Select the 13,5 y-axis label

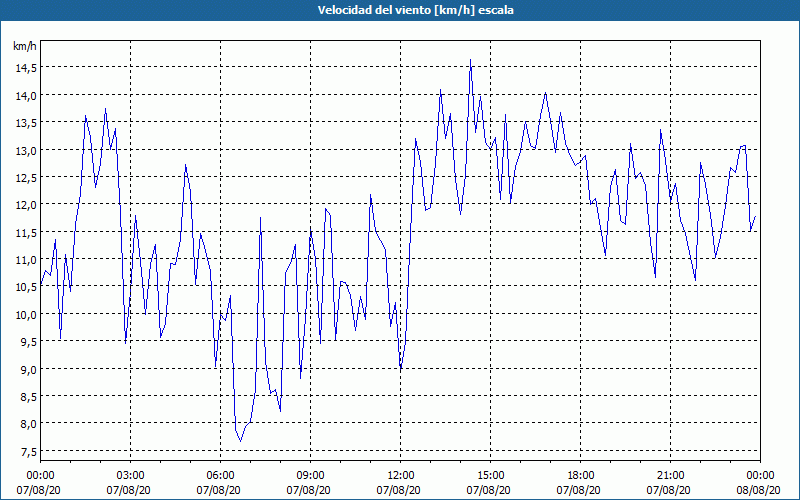click(x=25, y=122)
